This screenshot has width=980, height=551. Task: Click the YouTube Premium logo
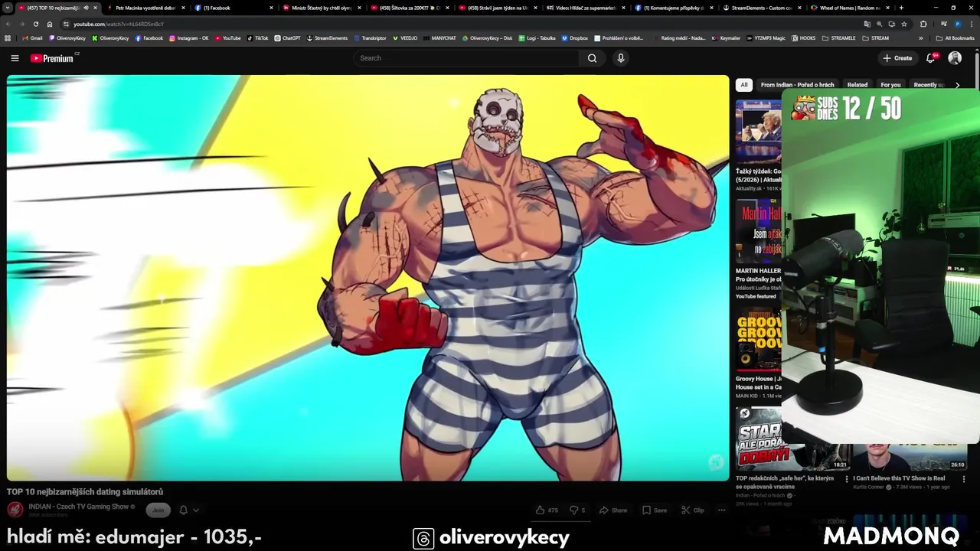(52, 58)
